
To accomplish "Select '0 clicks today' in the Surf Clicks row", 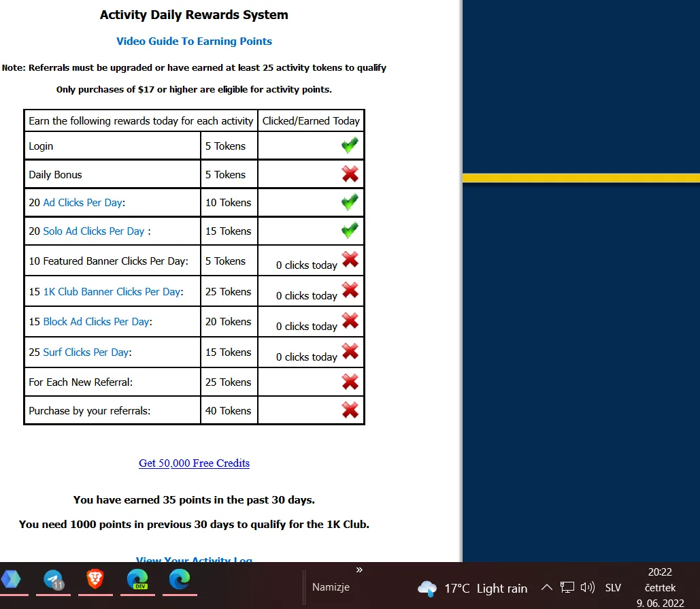I will point(307,357).
